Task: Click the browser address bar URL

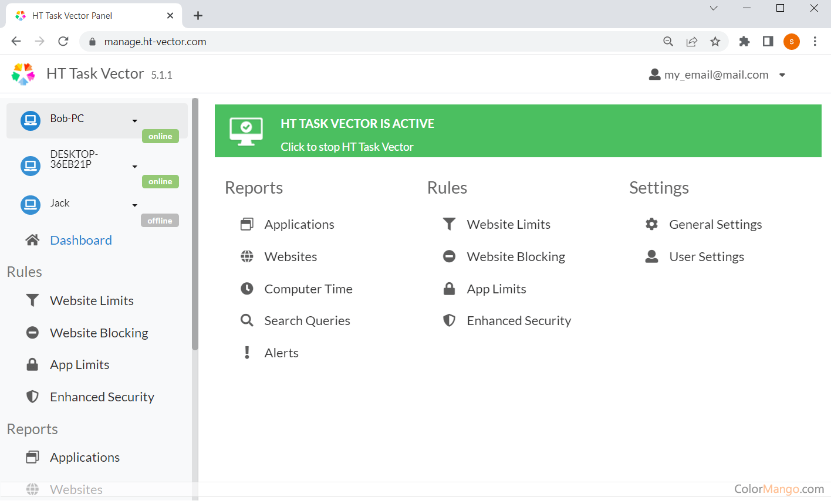Action: point(156,42)
